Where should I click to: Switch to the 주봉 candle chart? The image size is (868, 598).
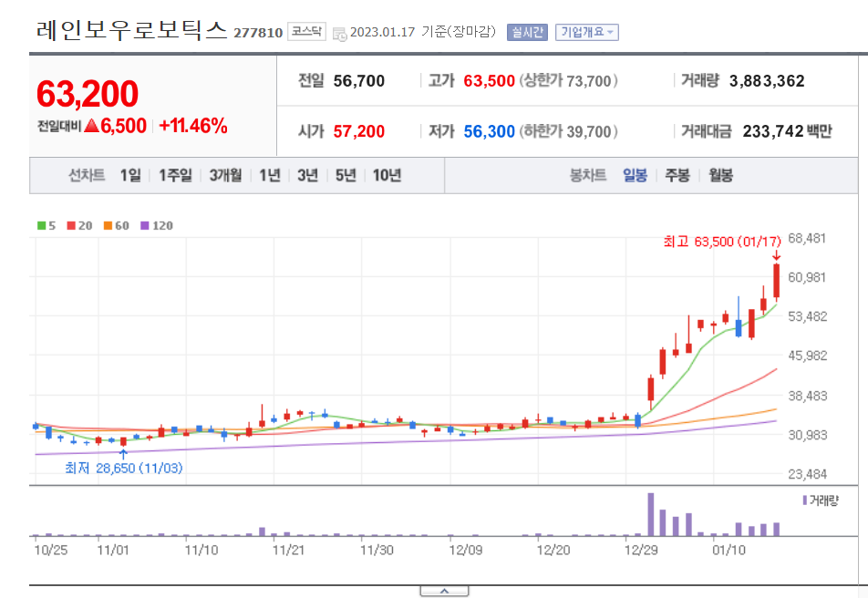[x=677, y=176]
